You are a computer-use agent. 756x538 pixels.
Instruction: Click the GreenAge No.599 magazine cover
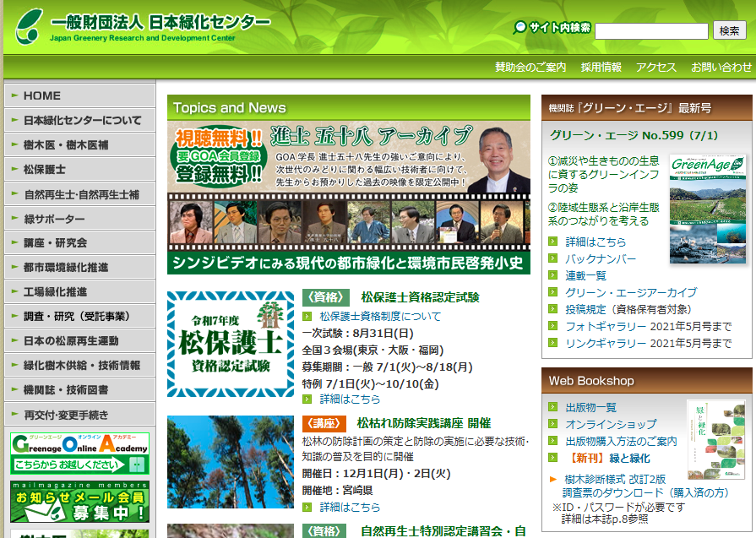pyautogui.click(x=708, y=209)
